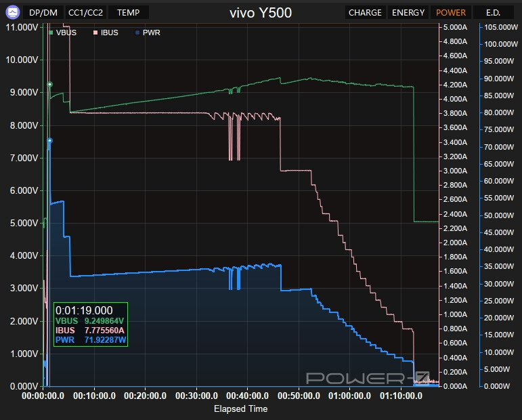Click the VBUS 9.249864V readout

[90, 321]
